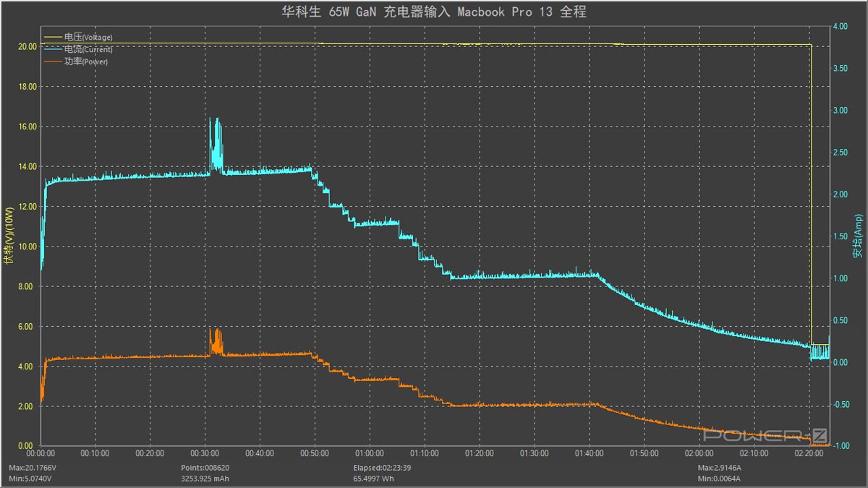Click the orange Power legend line
Image resolution: width=868 pixels, height=488 pixels.
[54, 61]
